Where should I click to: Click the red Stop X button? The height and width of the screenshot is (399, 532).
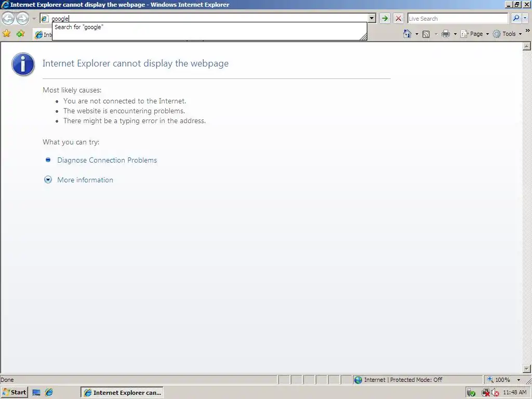pos(398,18)
